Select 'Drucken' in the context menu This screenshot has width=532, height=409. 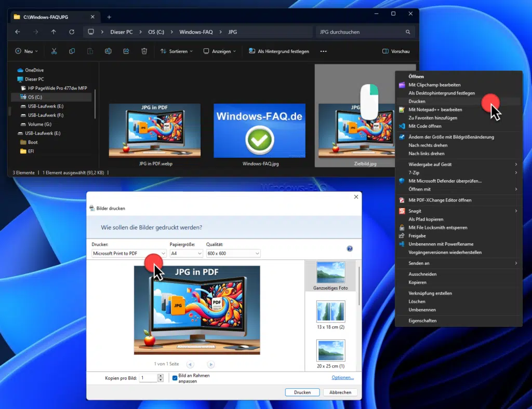click(x=417, y=101)
